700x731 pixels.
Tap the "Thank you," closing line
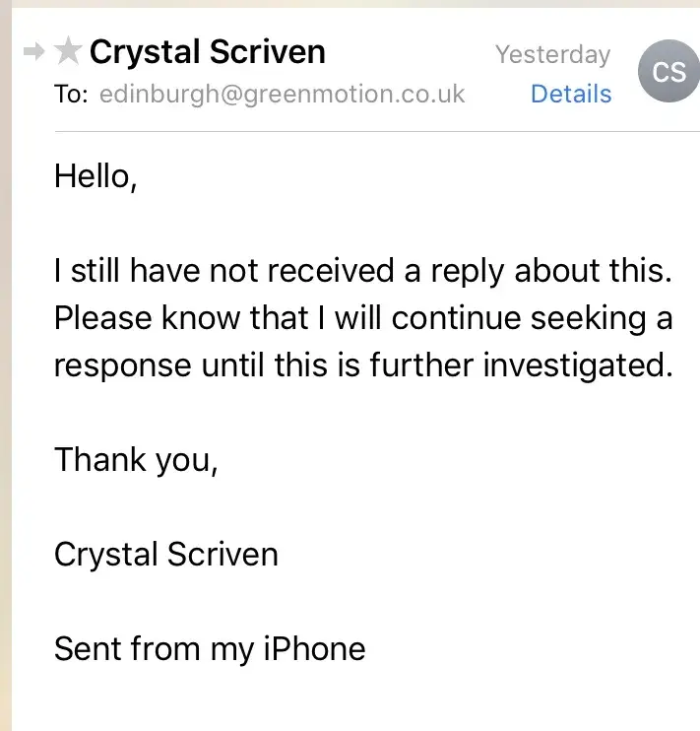click(x=136, y=459)
